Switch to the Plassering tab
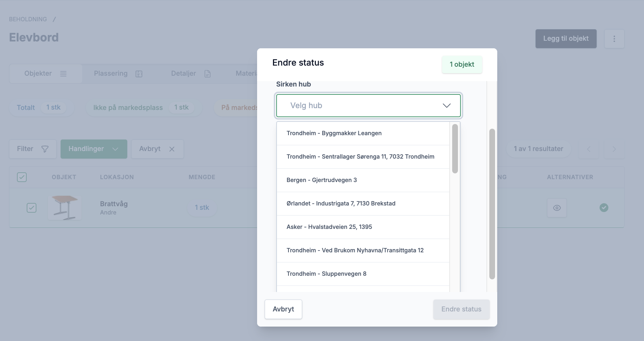 (110, 73)
